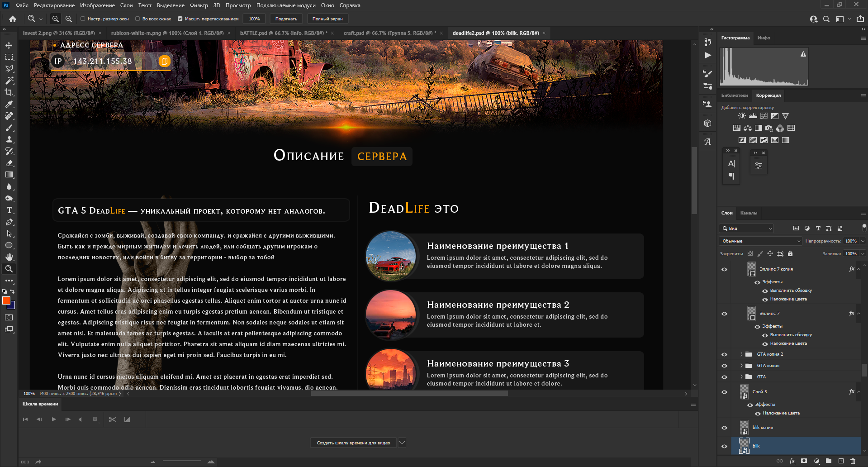Add Levels adjustment layer

pos(753,116)
